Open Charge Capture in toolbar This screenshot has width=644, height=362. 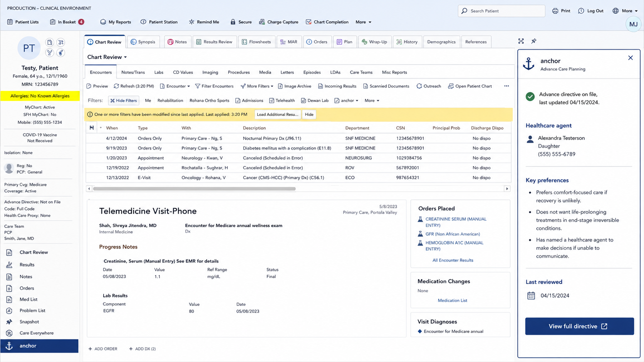pyautogui.click(x=279, y=22)
